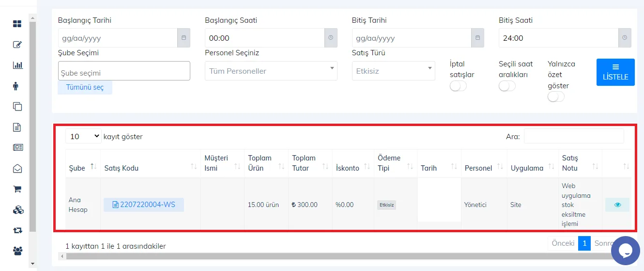Image resolution: width=644 pixels, height=271 pixels.
Task: Open the stacked boxes stock icon
Action: pos(18,210)
